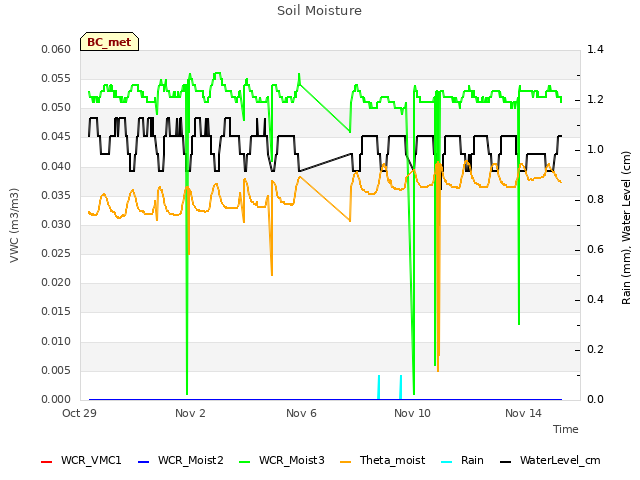Click the Nov 2 x-axis tick label
Screen dimensions: 640x480
190,413
